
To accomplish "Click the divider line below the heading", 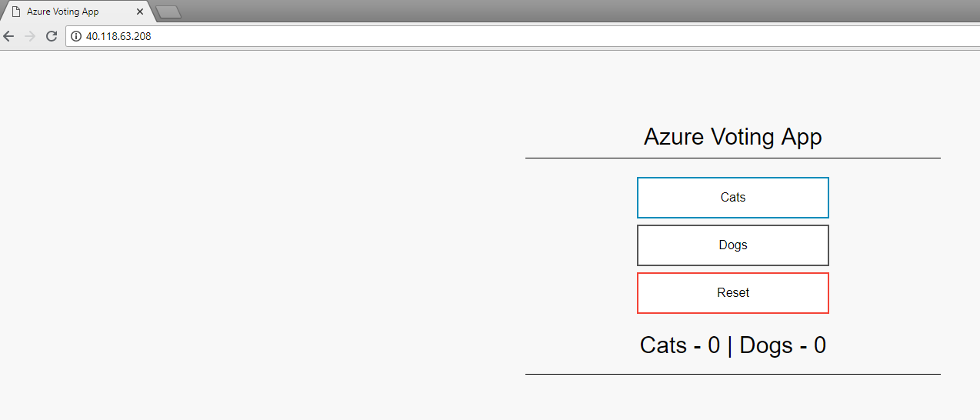I will click(x=732, y=158).
